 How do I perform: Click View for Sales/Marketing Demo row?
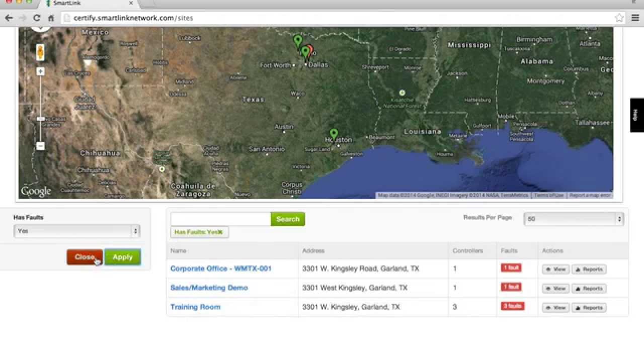pyautogui.click(x=556, y=289)
